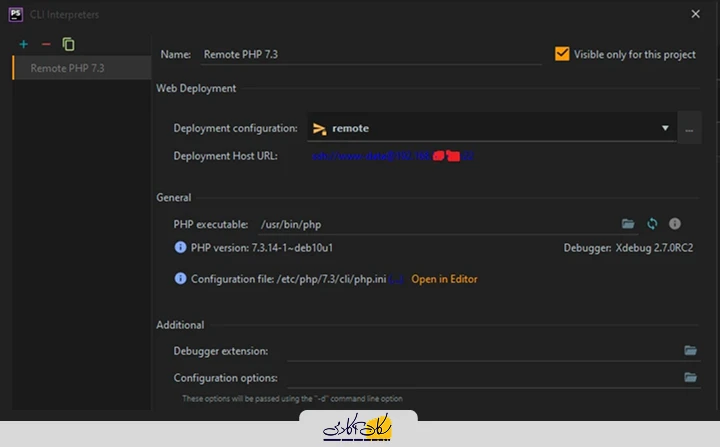Browse for the PHP executable path
The height and width of the screenshot is (447, 720).
[628, 224]
